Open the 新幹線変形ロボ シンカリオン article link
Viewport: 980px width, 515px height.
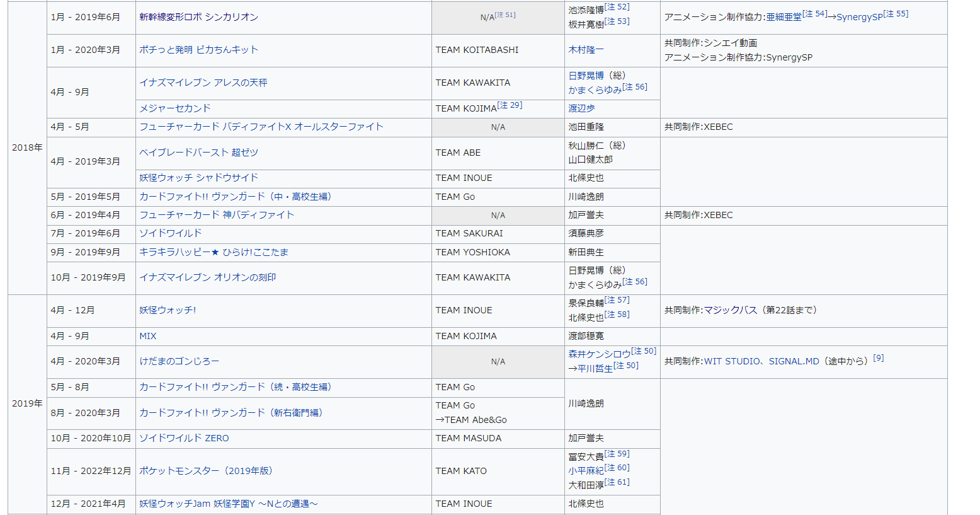tap(198, 17)
